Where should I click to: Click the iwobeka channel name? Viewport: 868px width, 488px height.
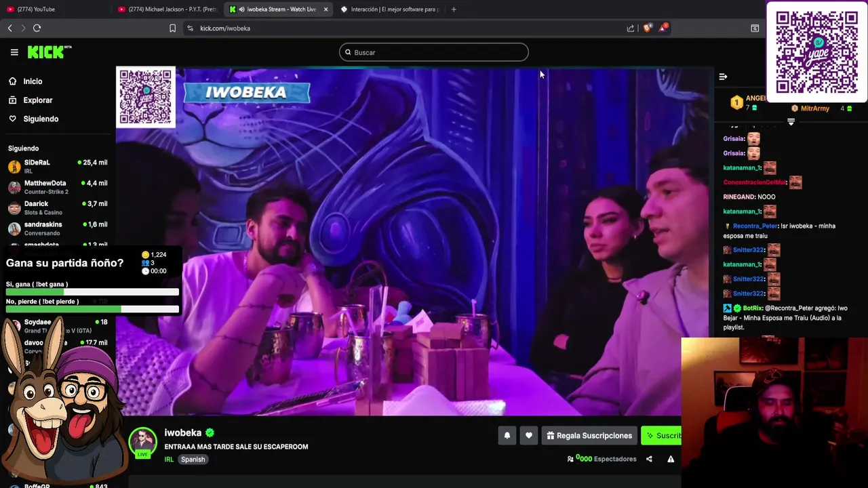click(x=183, y=432)
